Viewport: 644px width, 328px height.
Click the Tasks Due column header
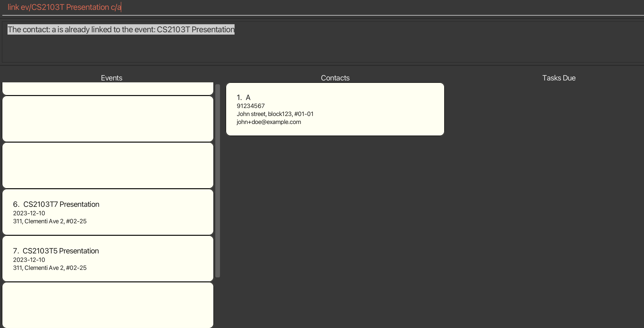point(559,78)
